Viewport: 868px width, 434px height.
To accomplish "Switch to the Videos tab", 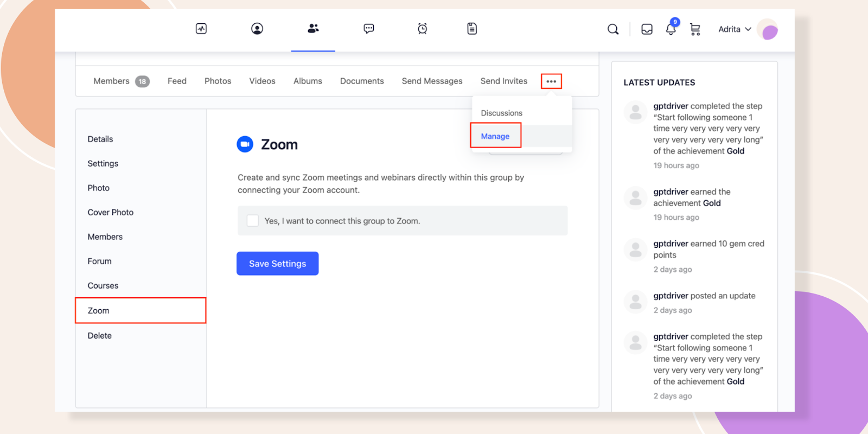I will click(x=262, y=81).
